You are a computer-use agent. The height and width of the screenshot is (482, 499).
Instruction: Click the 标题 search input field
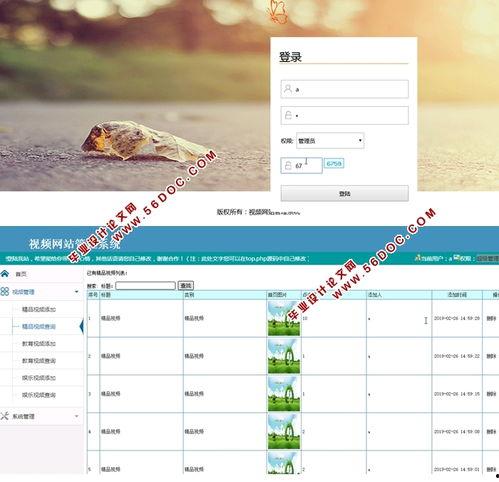145,286
